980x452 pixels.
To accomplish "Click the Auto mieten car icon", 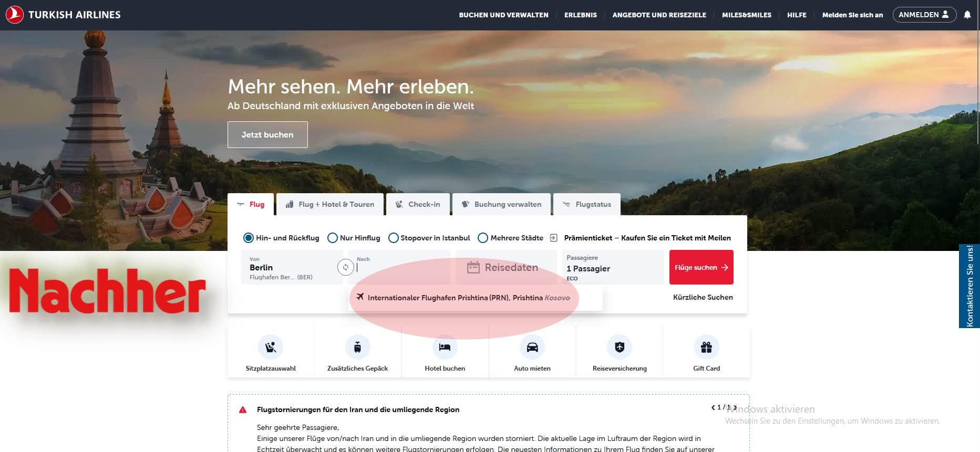I will point(532,347).
